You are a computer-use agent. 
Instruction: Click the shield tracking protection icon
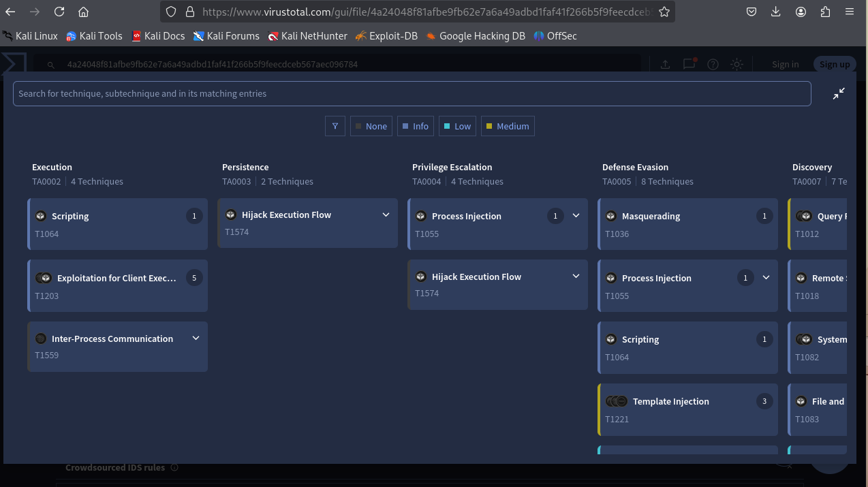point(171,12)
